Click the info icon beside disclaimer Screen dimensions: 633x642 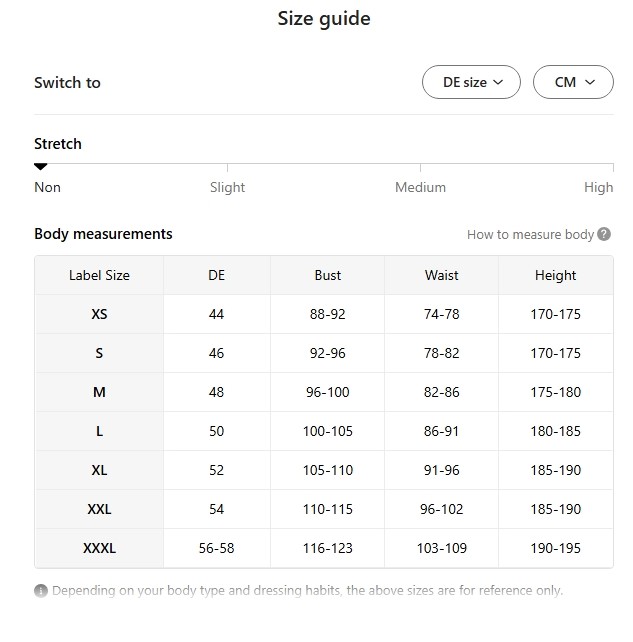[41, 591]
